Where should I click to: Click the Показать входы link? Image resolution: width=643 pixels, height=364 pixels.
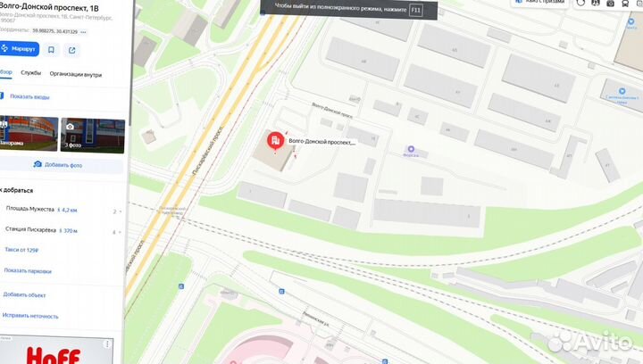[x=29, y=97]
